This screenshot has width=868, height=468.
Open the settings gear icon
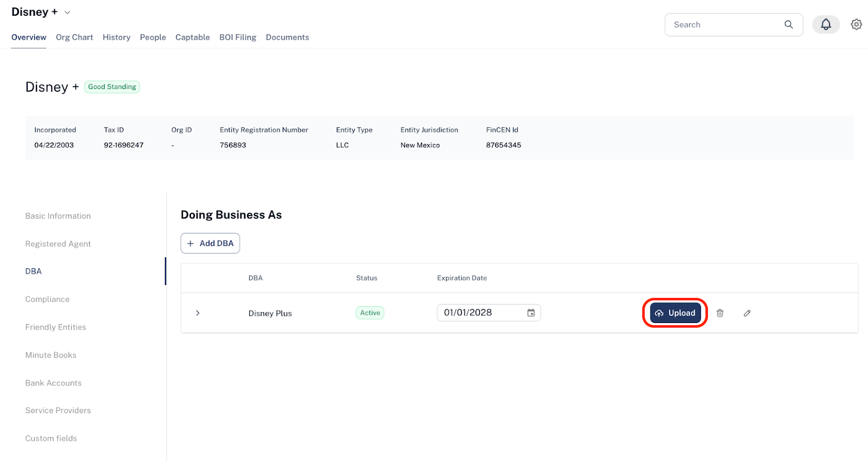click(x=857, y=24)
